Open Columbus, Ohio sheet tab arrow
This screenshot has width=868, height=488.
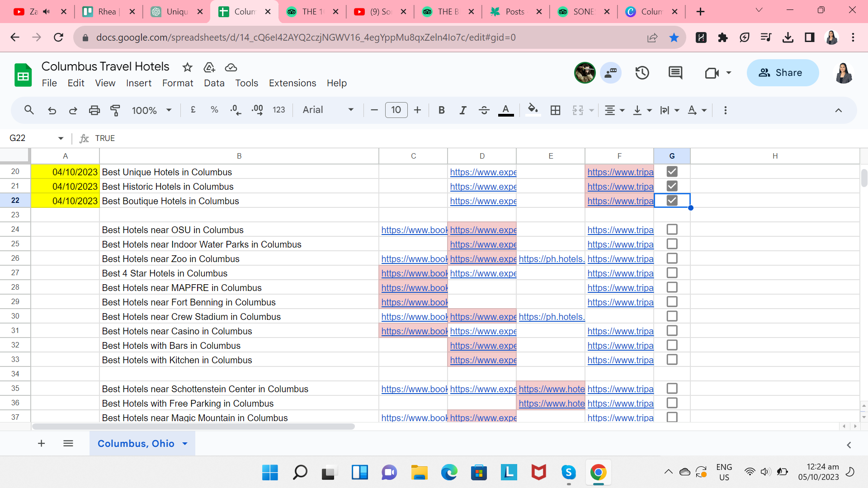point(185,444)
